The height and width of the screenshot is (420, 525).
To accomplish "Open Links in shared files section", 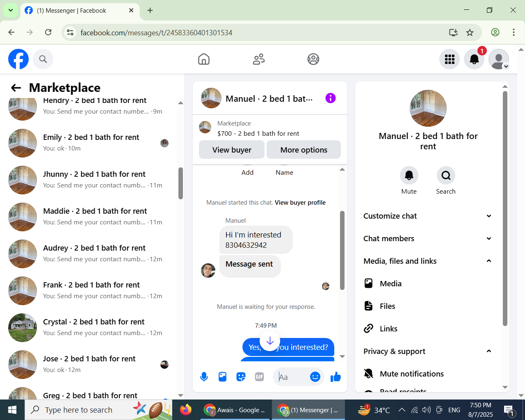I will [429, 329].
